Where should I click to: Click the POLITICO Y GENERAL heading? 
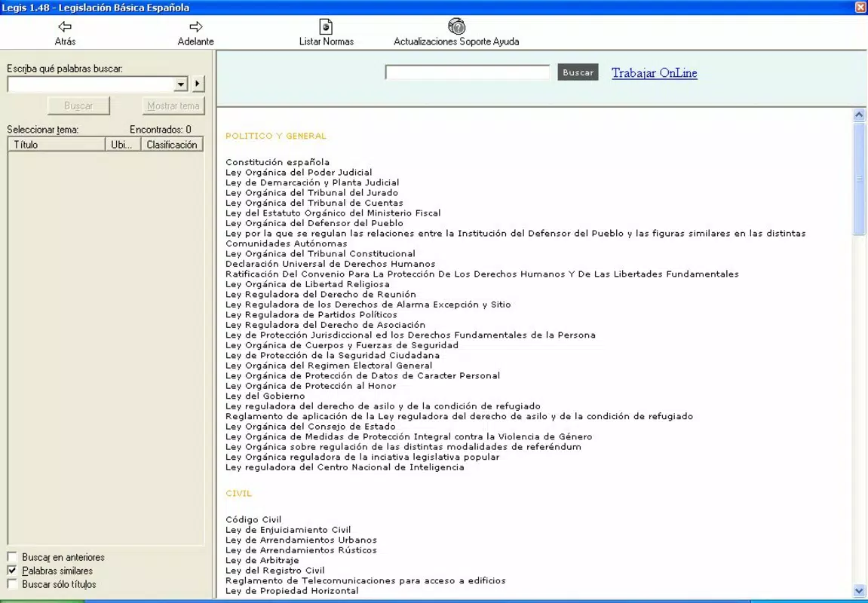pos(276,136)
